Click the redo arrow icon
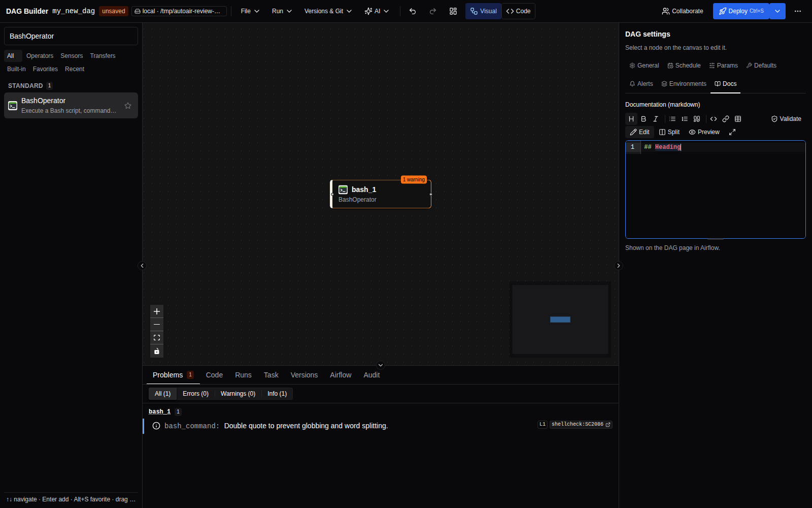The width and height of the screenshot is (812, 508). (x=433, y=11)
